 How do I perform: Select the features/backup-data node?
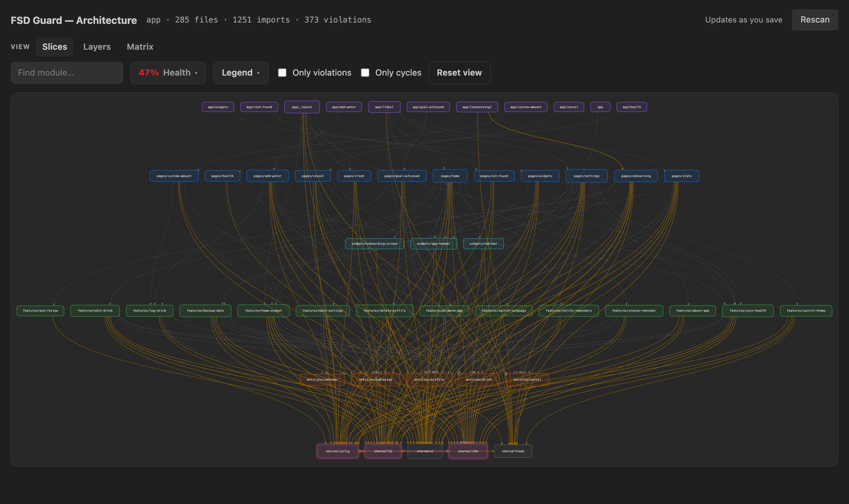tap(205, 311)
